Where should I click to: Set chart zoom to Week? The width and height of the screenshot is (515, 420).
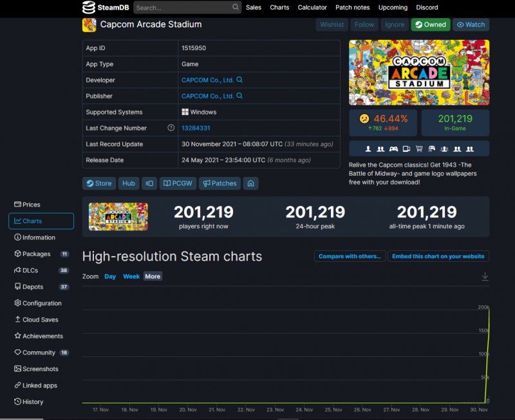click(131, 277)
